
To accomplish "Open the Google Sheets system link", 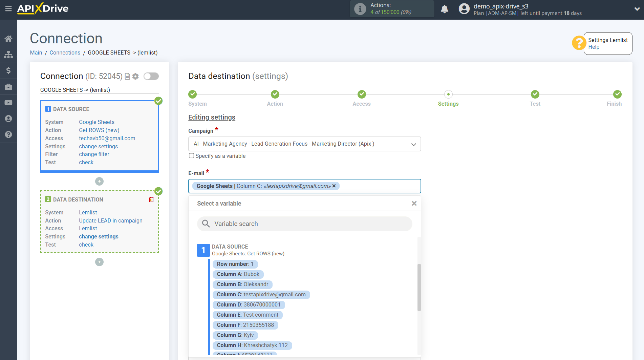I will (x=96, y=122).
